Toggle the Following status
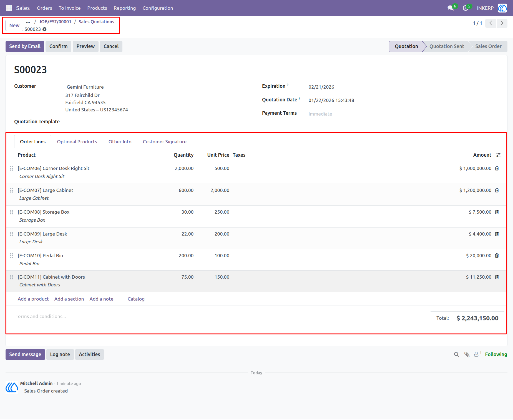Screen dimensions: 513x420 point(496,354)
